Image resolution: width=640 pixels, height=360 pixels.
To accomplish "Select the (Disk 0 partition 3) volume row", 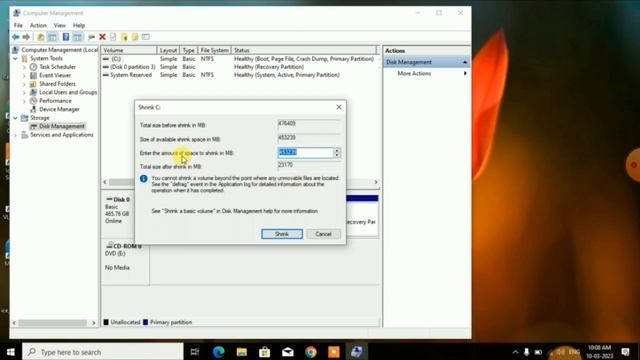I will [239, 67].
